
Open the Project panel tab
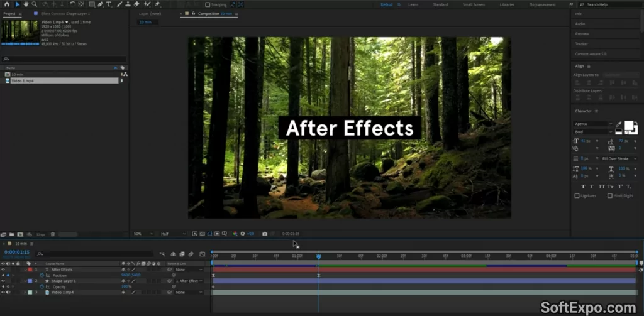click(9, 14)
